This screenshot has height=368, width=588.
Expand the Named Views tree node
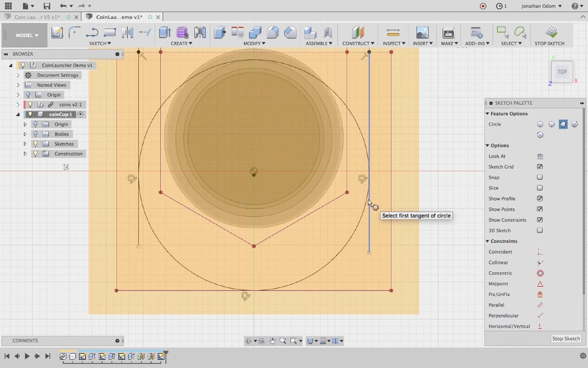pyautogui.click(x=18, y=85)
